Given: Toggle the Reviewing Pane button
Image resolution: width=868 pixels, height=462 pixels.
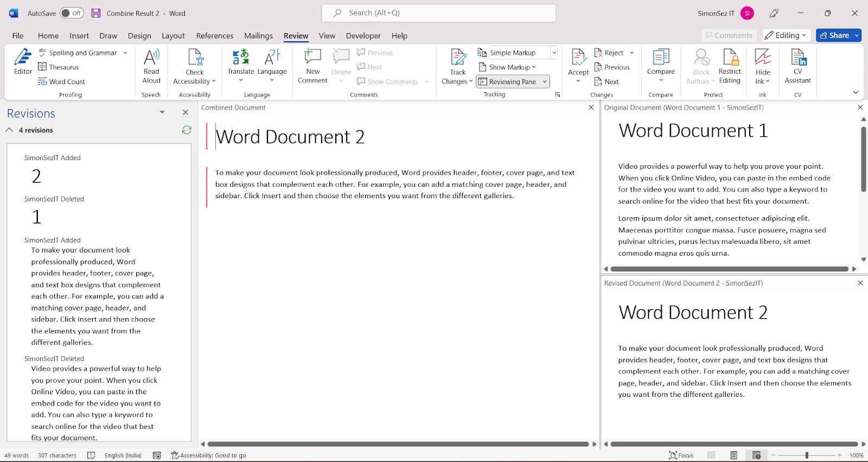Looking at the screenshot, I should 507,81.
